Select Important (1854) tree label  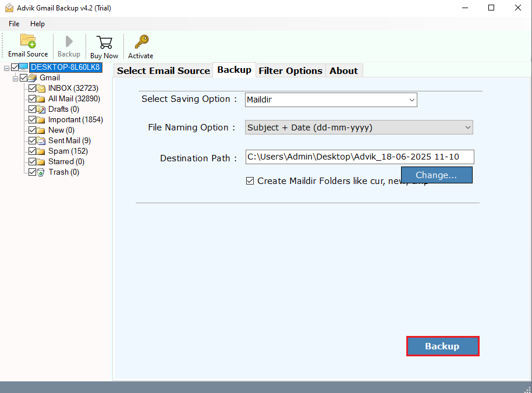tap(75, 120)
